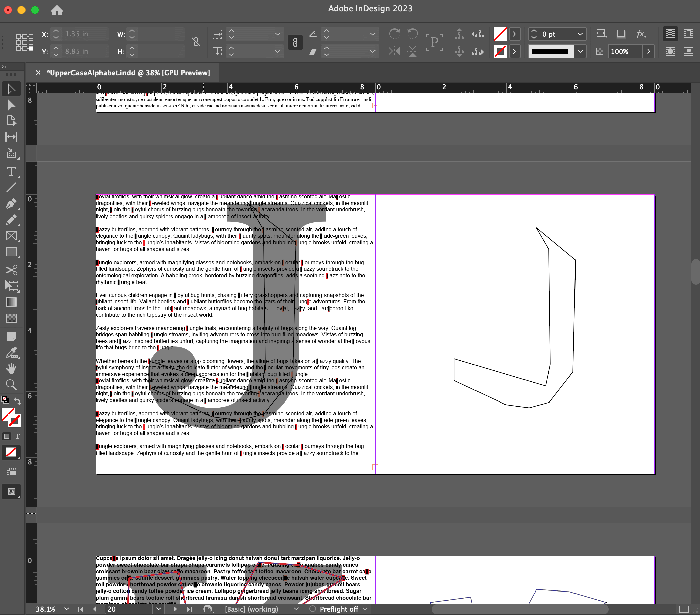Choose the Scissors tool
The width and height of the screenshot is (700, 615).
[x=11, y=270]
